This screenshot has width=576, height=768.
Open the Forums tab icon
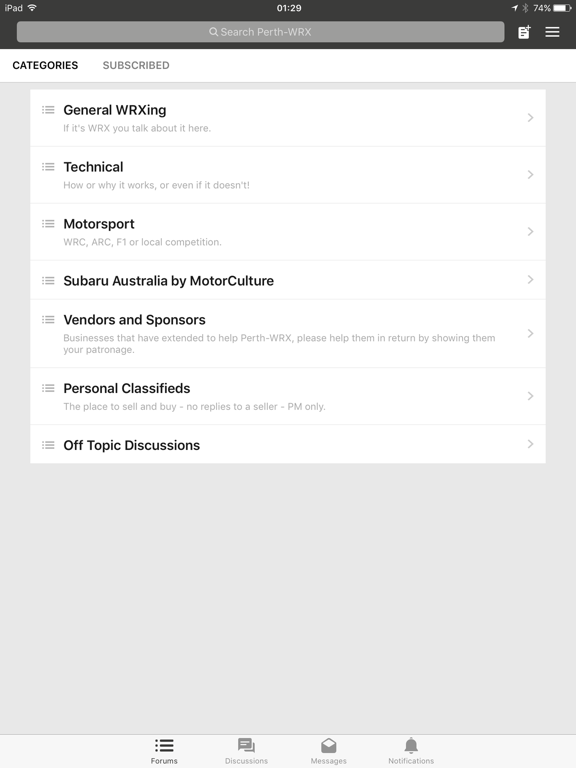tap(164, 745)
